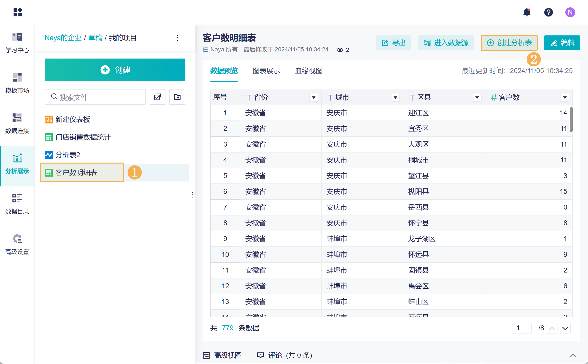This screenshot has width=588, height=364.
Task: Open project more options (three dots)
Action: pos(177,38)
